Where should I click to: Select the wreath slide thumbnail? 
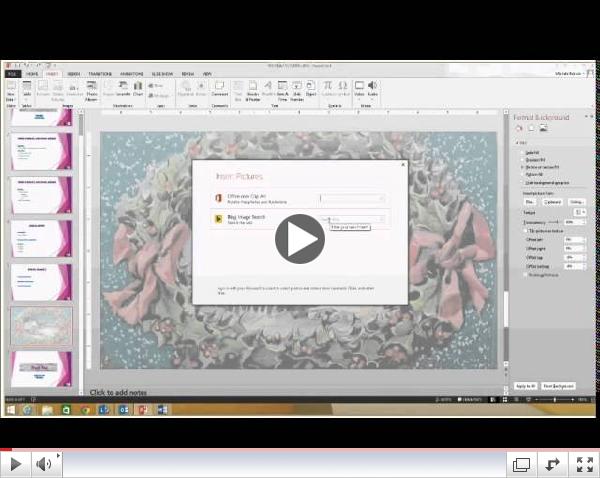coord(41,326)
